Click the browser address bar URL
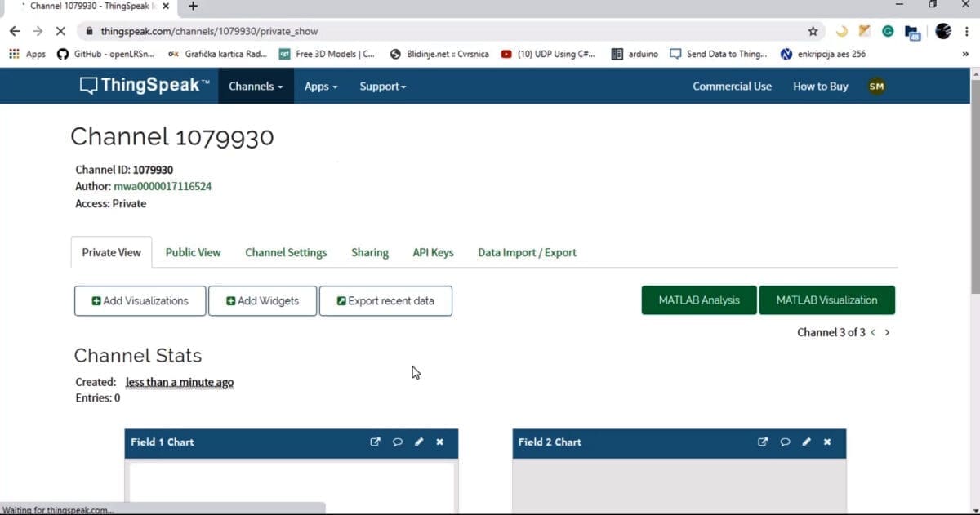980x515 pixels. click(x=210, y=31)
